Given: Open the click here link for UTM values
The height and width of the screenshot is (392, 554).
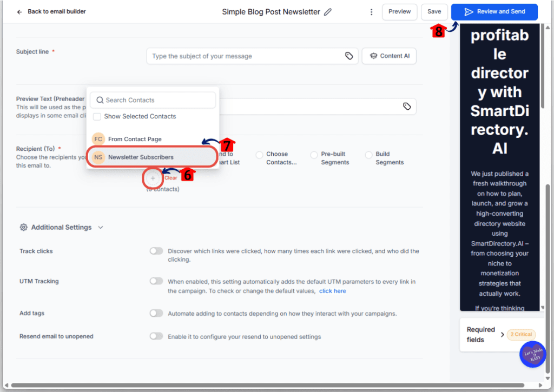Looking at the screenshot, I should 332,290.
